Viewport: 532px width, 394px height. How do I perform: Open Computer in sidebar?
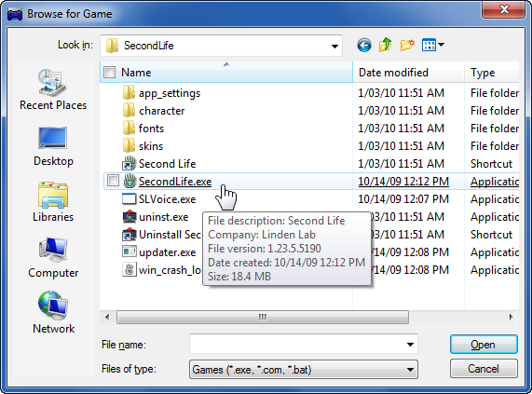(53, 258)
